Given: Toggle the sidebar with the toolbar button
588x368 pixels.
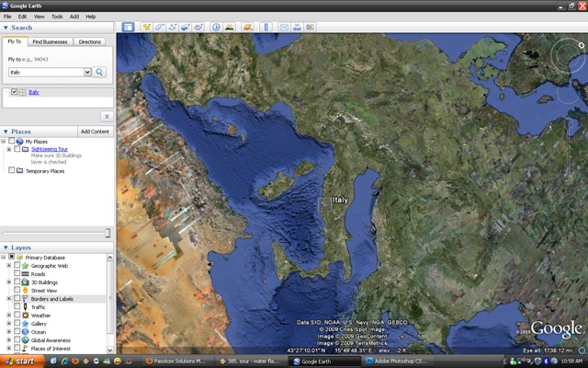Looking at the screenshot, I should pyautogui.click(x=128, y=27).
